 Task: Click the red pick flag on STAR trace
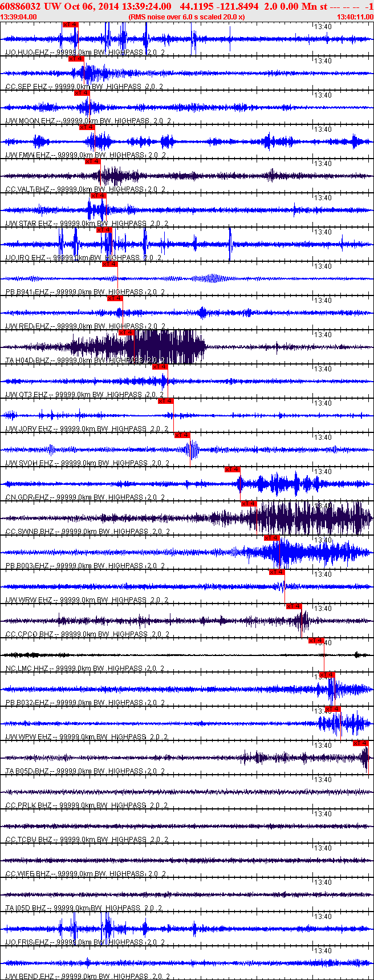pyautogui.click(x=98, y=196)
